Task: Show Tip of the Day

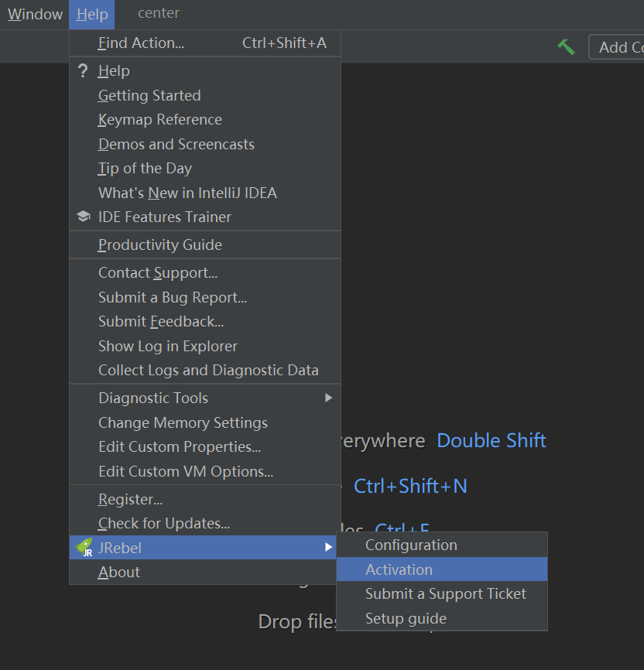Action: pyautogui.click(x=205, y=169)
